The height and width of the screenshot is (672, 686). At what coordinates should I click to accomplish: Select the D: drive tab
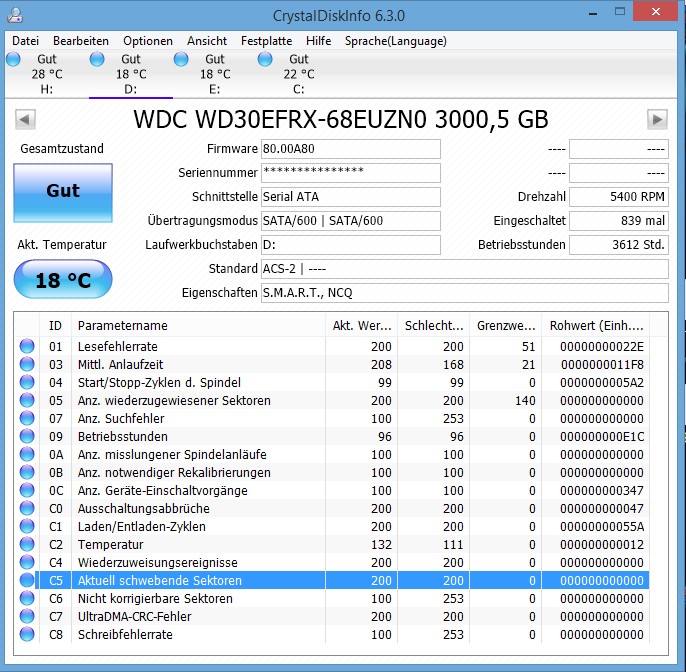(130, 74)
